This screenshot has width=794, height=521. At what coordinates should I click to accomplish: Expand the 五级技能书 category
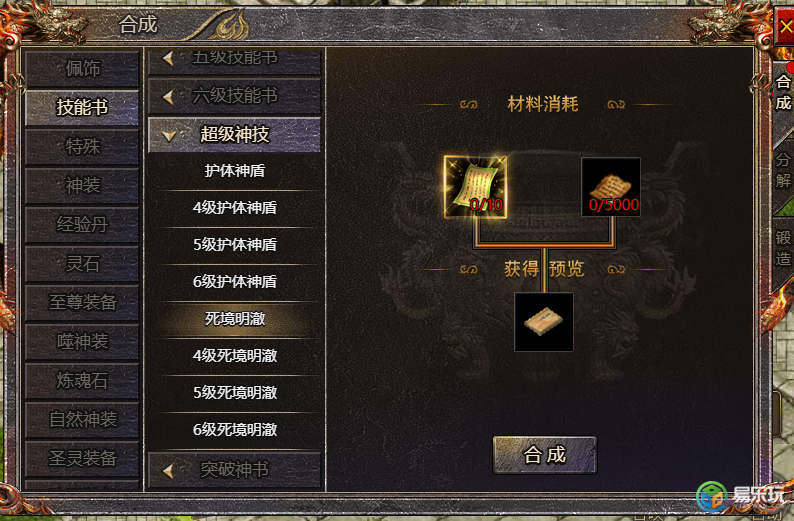234,61
